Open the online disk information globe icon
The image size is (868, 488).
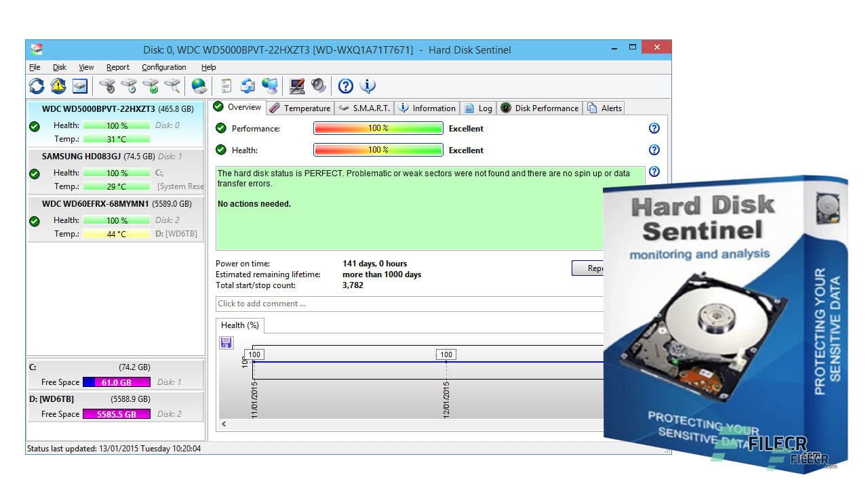(199, 85)
